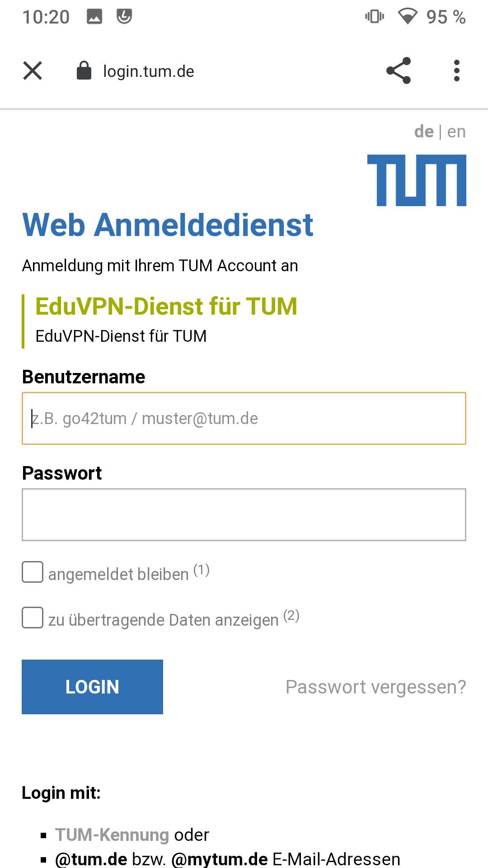Enable the 'angemeldet bleiben' checkbox
The height and width of the screenshot is (868, 488).
click(33, 572)
